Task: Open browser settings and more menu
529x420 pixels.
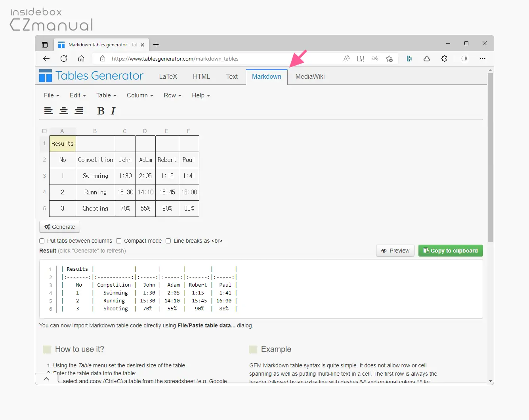Action: tap(482, 59)
